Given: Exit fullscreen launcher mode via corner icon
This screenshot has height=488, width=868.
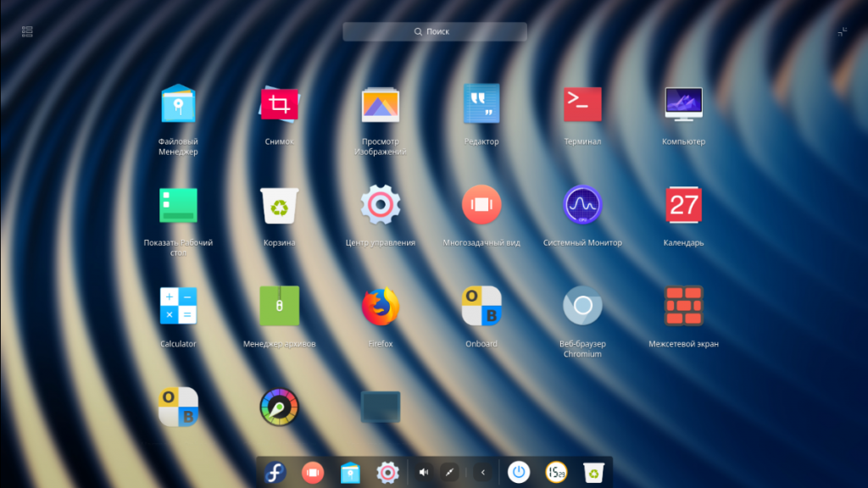Looking at the screenshot, I should [x=842, y=31].
